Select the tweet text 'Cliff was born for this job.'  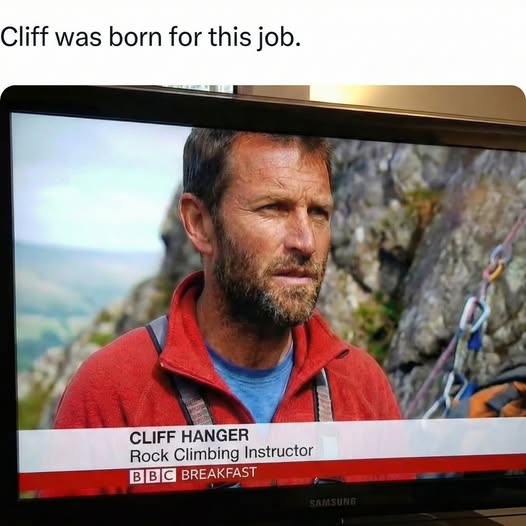tap(150, 37)
